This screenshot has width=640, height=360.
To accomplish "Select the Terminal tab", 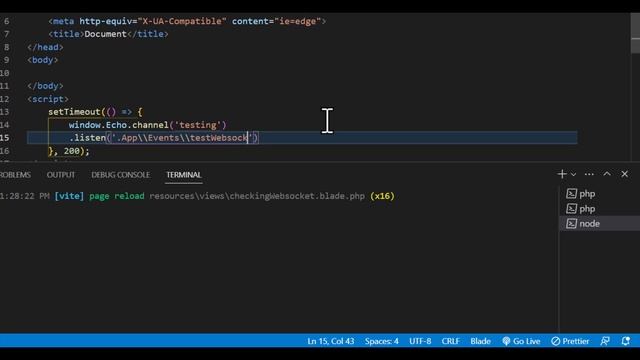I will pos(184,175).
